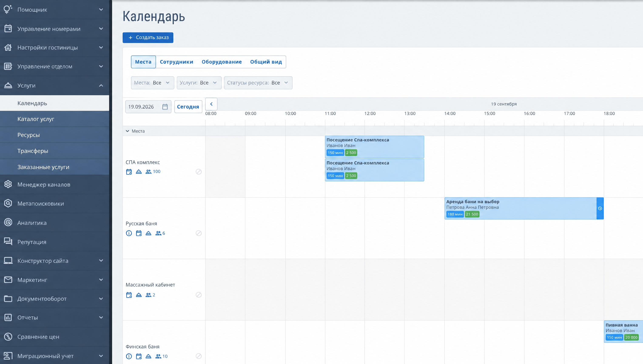Open the Услуги filter dropdown

(x=199, y=83)
